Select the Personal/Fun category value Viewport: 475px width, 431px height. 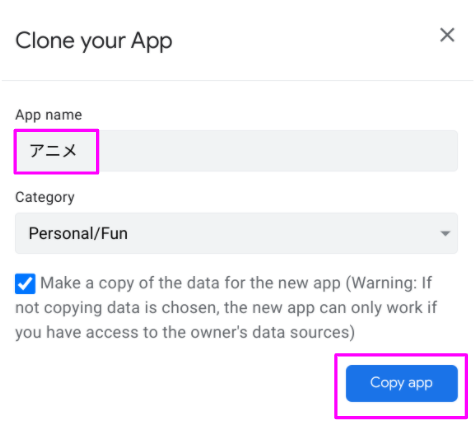click(78, 233)
